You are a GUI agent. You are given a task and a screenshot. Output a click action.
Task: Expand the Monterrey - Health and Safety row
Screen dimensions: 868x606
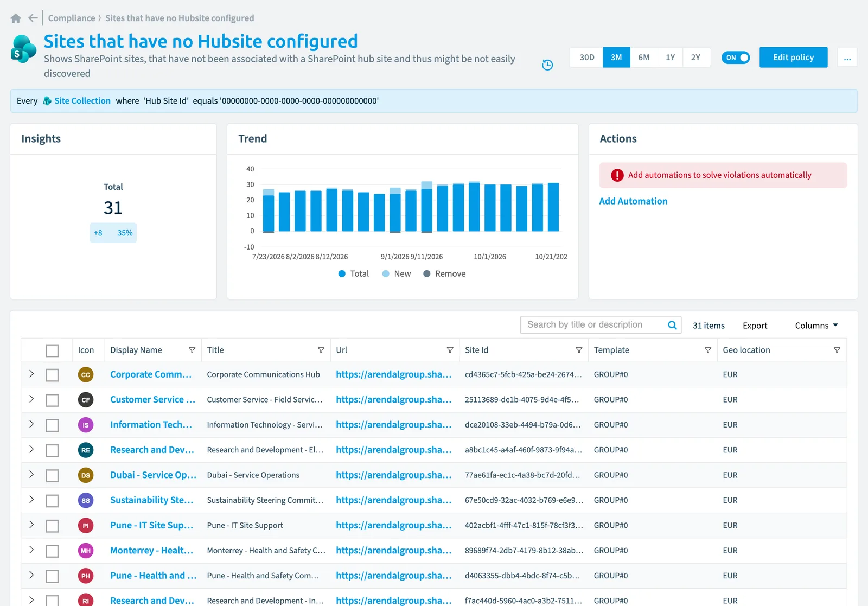[31, 550]
